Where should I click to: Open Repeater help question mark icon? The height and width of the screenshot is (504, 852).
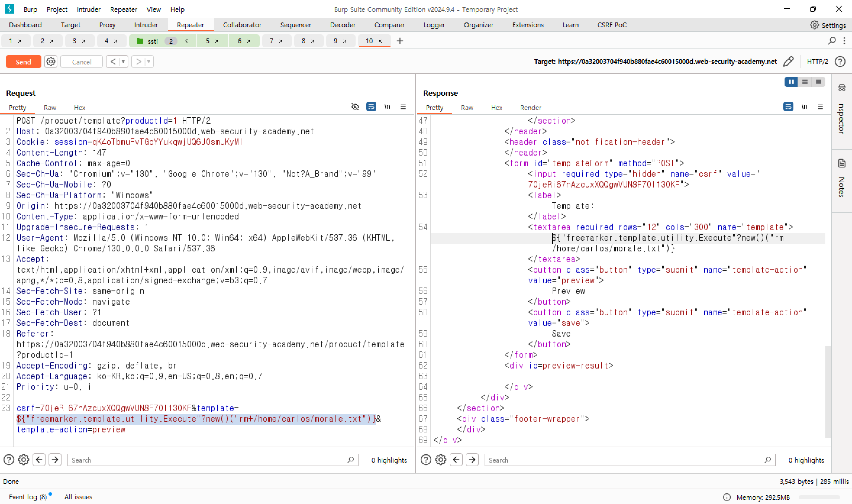[840, 62]
